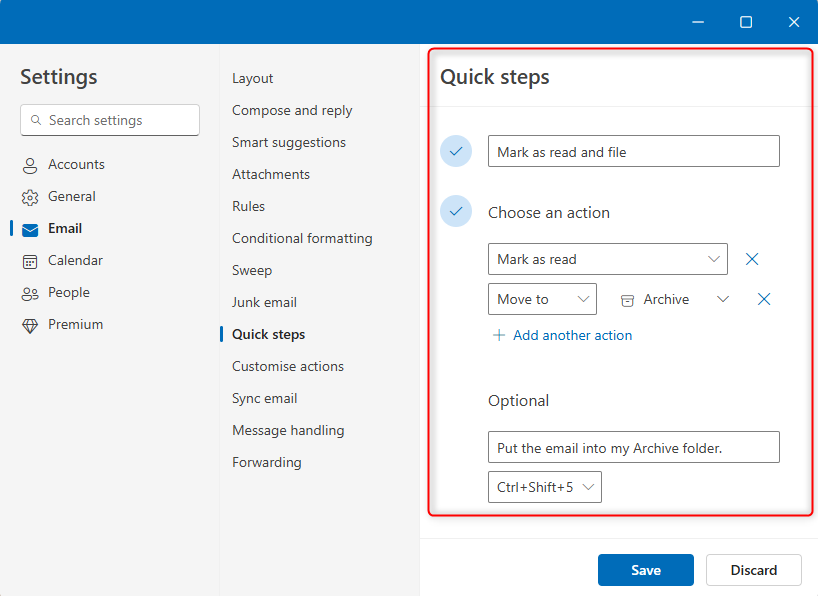Remove the Move to Archive action
This screenshot has width=818, height=596.
(764, 299)
